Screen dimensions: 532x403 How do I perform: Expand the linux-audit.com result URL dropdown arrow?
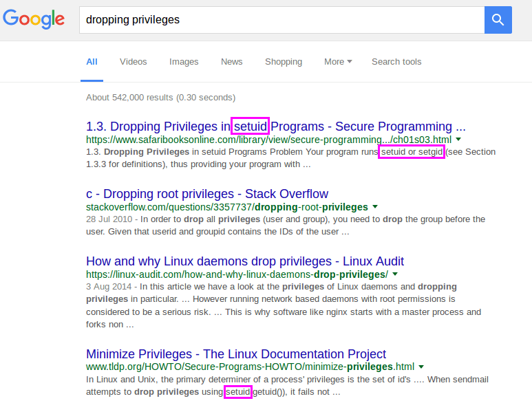[x=395, y=274]
